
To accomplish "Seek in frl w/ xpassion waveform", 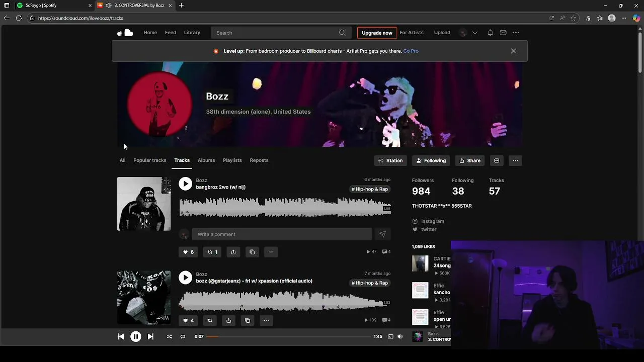I will tap(285, 301).
